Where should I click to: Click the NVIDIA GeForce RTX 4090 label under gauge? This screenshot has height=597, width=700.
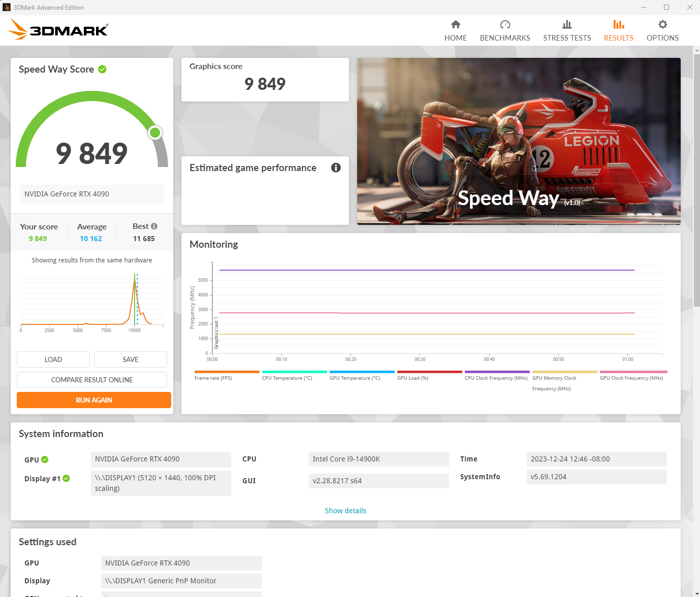(x=92, y=194)
